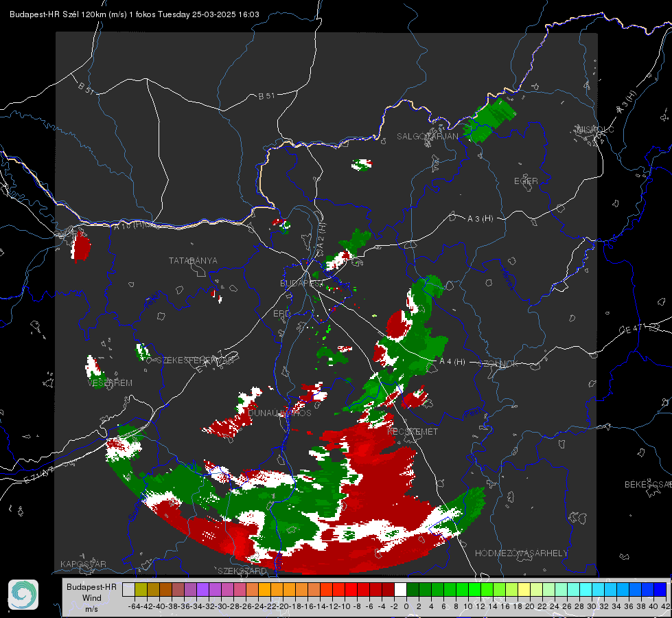Select the blue 'Heves' county label
Image resolution: width=672 pixels, height=618 pixels.
[x=507, y=279]
